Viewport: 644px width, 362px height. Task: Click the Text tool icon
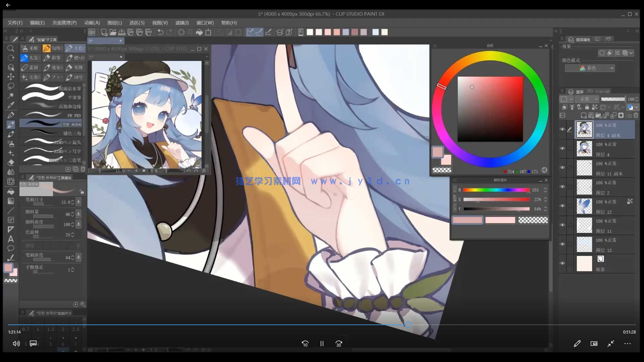(11, 239)
